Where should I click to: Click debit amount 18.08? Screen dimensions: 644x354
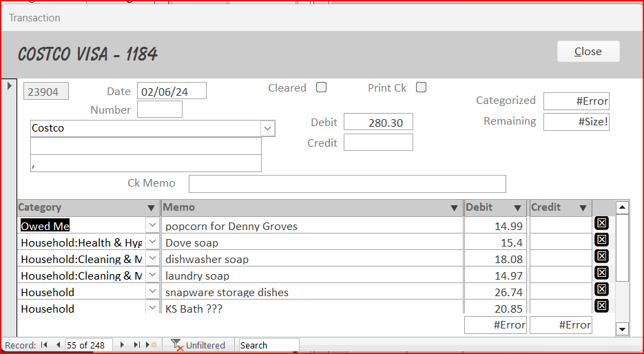(495, 258)
